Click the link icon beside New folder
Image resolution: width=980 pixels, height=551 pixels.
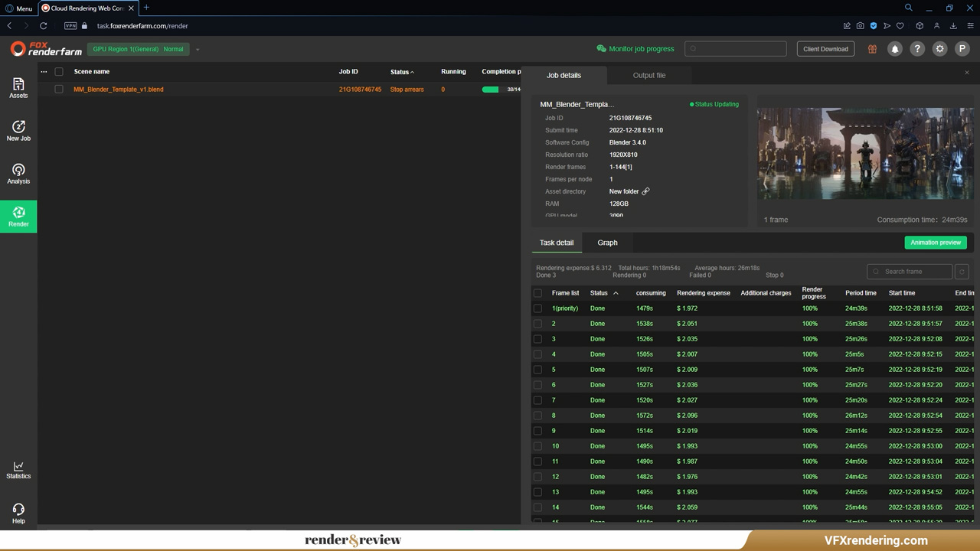[645, 191]
